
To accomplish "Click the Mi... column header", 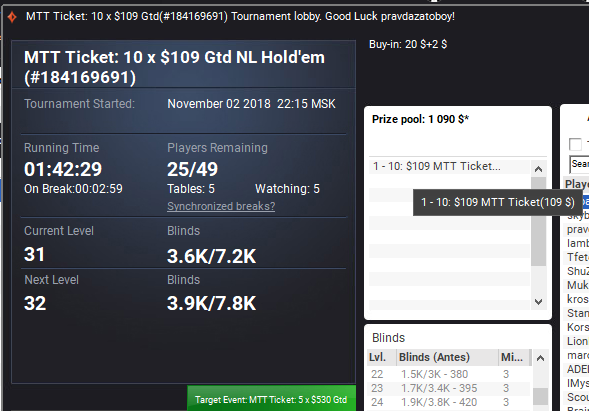I will tap(513, 357).
